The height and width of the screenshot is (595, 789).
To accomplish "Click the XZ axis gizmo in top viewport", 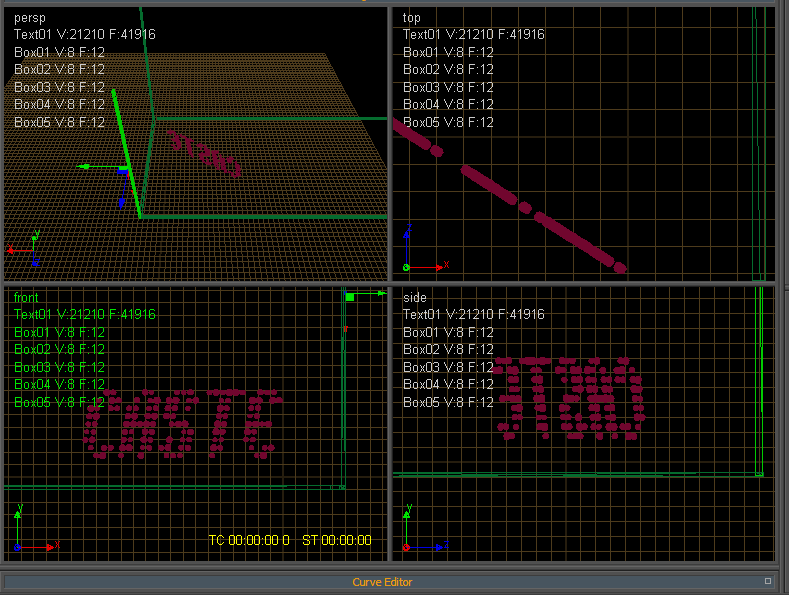I will click(x=426, y=248).
